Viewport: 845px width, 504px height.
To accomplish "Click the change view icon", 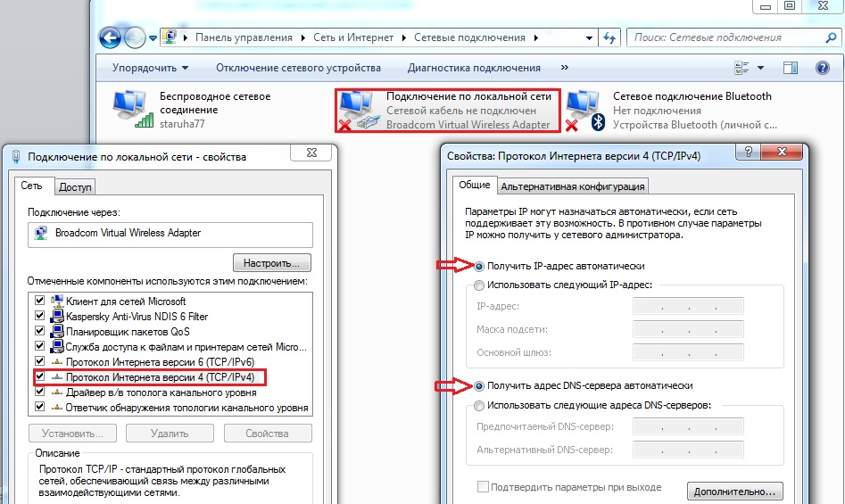I will tap(741, 68).
